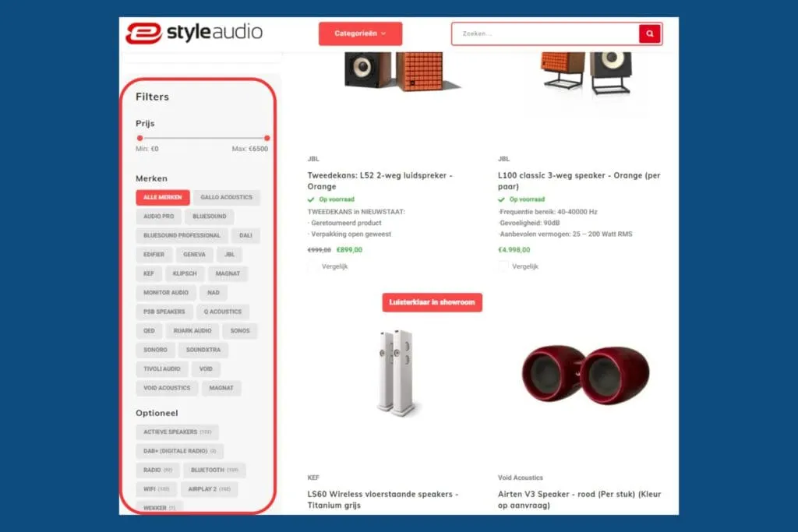The width and height of the screenshot is (798, 532).
Task: Filter by Gallo Acoustics brand
Action: (x=227, y=197)
